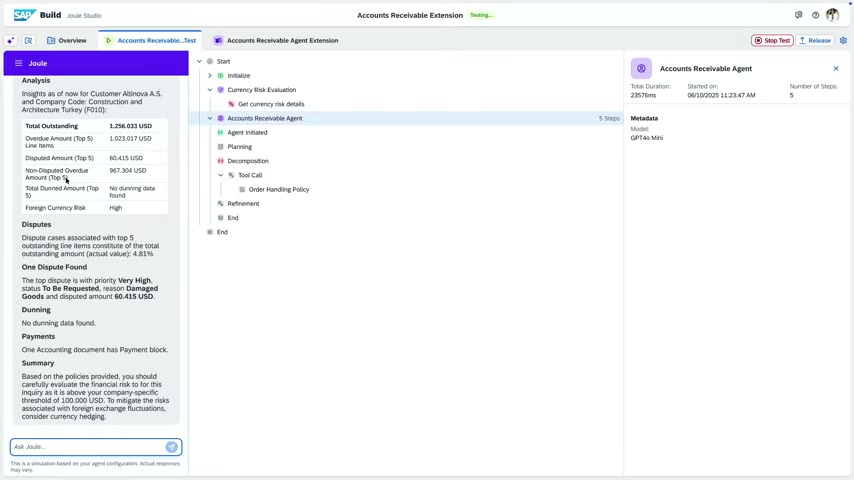Open the Joule sparkle icon in toolbar
The height and width of the screenshot is (480, 854).
tap(10, 40)
